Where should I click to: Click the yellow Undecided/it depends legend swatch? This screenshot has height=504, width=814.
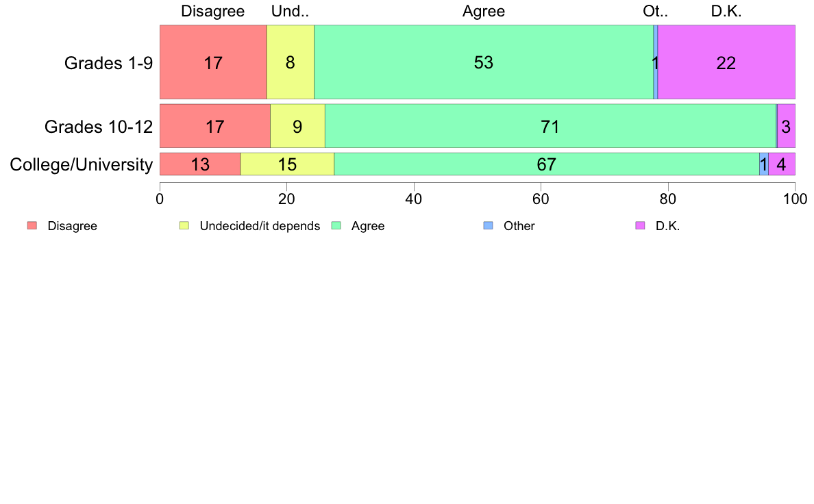184,225
